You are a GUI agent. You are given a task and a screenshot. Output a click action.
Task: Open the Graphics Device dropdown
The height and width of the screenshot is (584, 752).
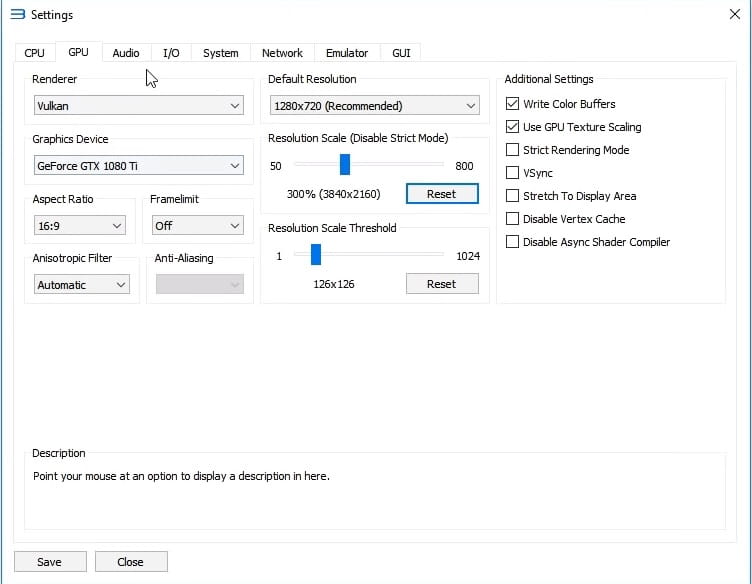pyautogui.click(x=139, y=166)
